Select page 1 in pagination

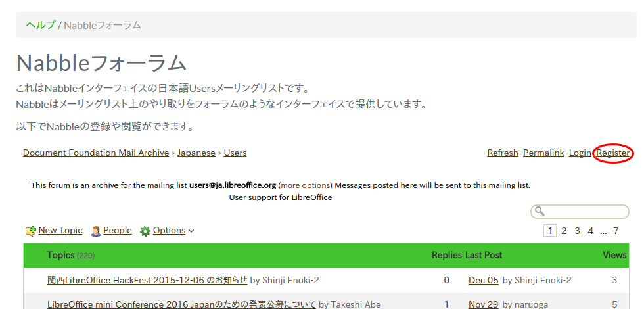coord(550,231)
